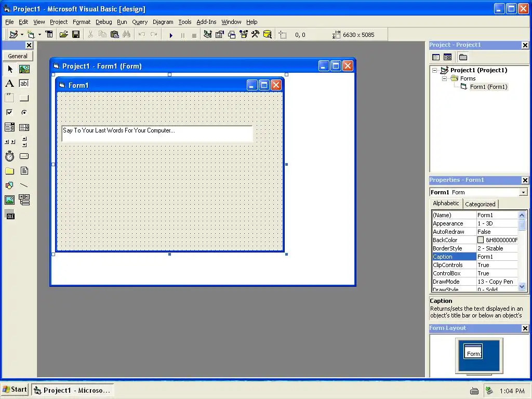Viewport: 532px width, 399px height.
Task: Open Toolbox from toolbar icon
Action: click(256, 35)
